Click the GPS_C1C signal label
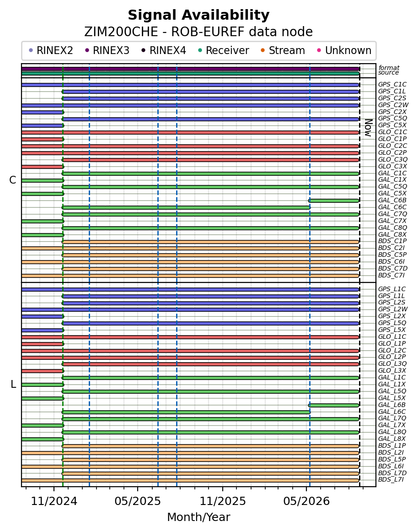 click(392, 85)
